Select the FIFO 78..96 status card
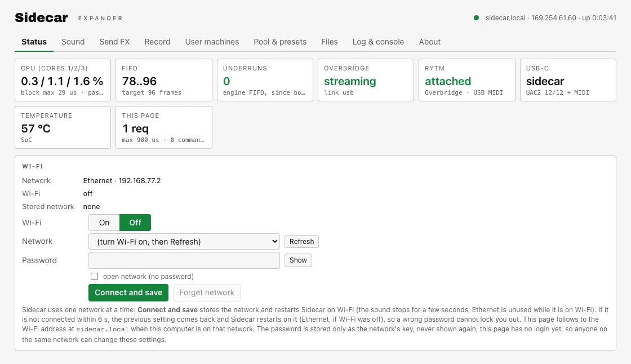 [x=164, y=80]
